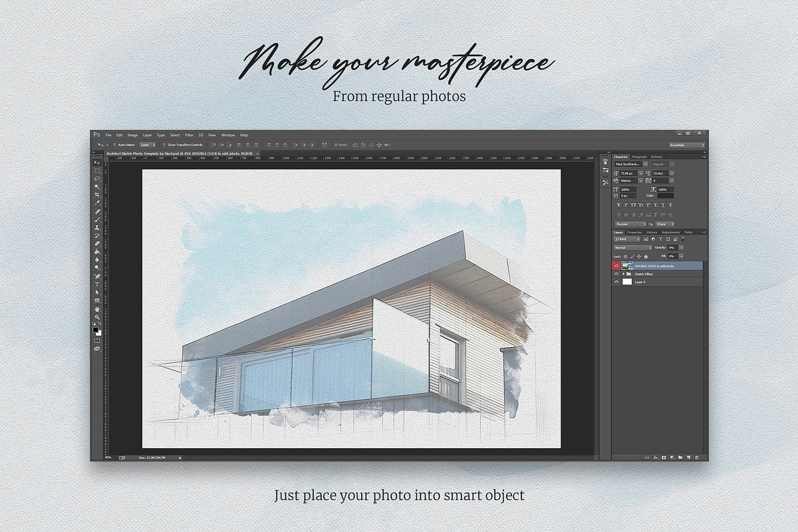Viewport: 798px width, 532px height.
Task: Grab the Lasso tool
Action: coord(97,178)
